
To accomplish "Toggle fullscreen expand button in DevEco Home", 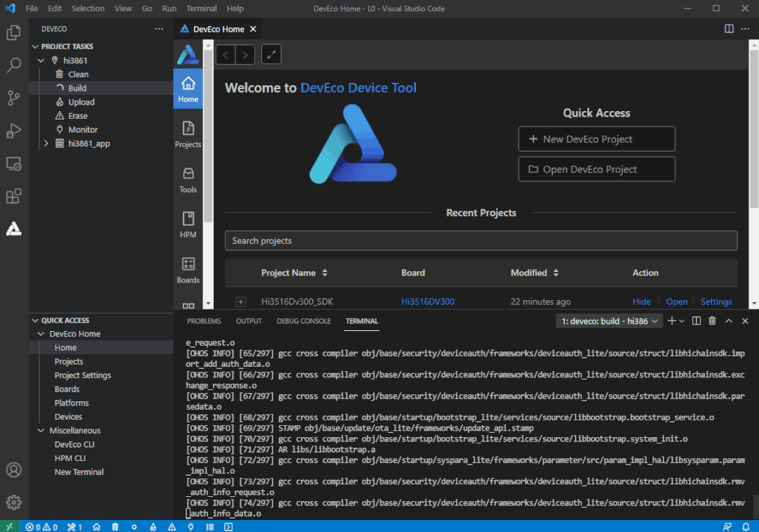I will pos(271,55).
